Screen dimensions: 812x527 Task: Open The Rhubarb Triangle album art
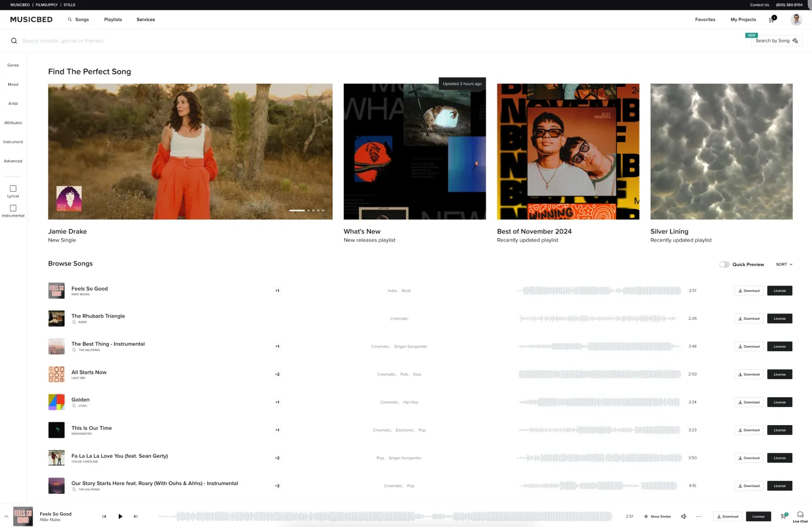(57, 319)
